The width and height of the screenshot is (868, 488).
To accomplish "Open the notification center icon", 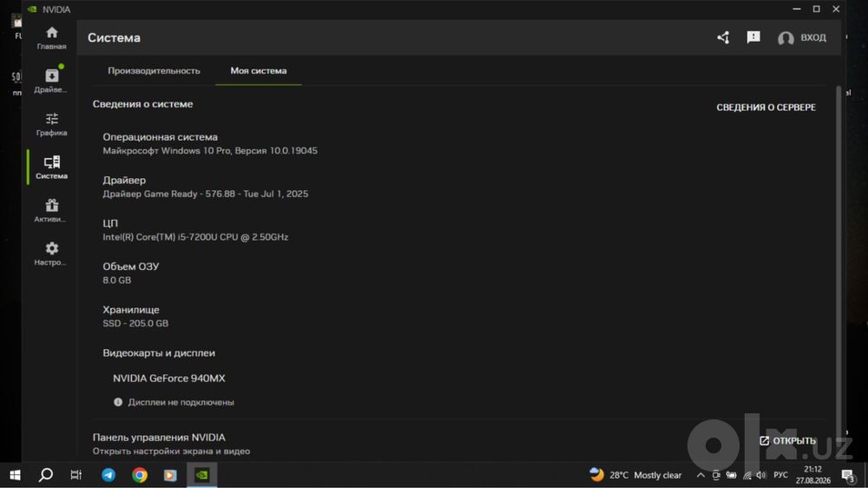I will (848, 475).
